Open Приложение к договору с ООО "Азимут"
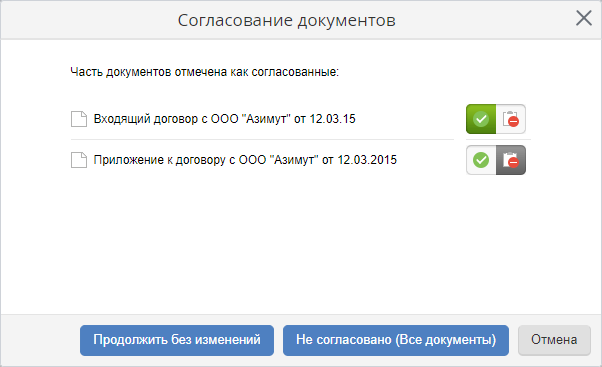Image resolution: width=602 pixels, height=367 pixels. [x=245, y=160]
